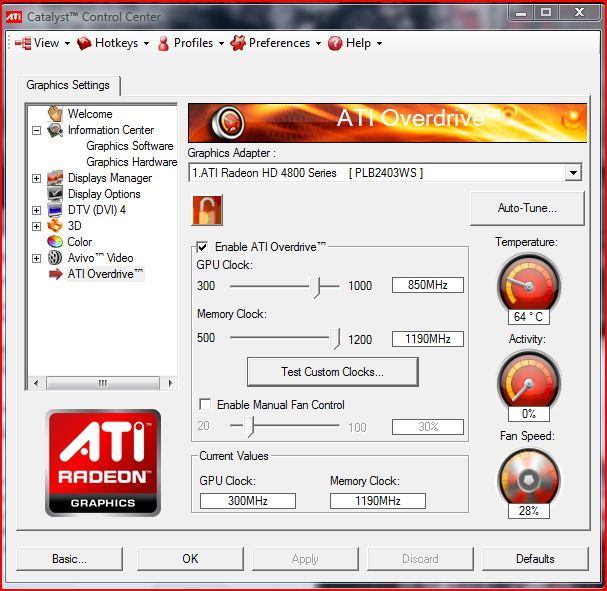Viewport: 607px width, 591px height.
Task: Confirm with the OK button
Action: coord(190,559)
